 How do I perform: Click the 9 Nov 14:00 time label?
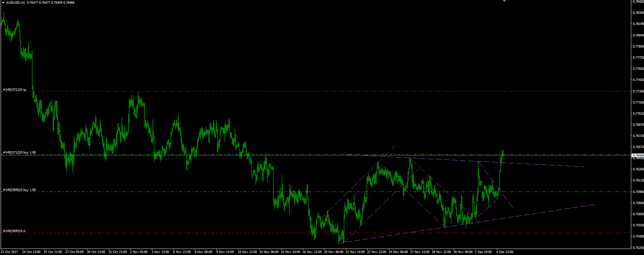[225, 252]
